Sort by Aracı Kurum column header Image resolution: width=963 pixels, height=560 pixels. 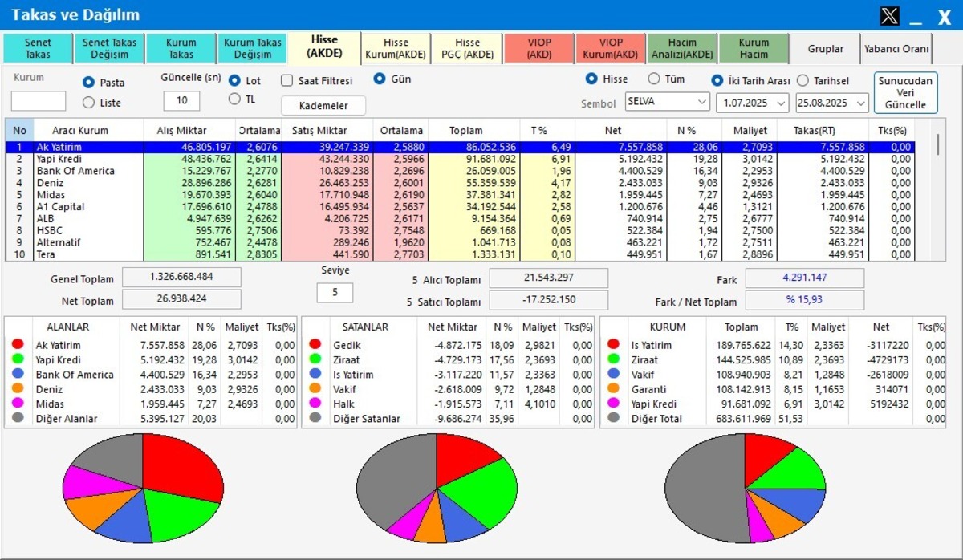[80, 130]
